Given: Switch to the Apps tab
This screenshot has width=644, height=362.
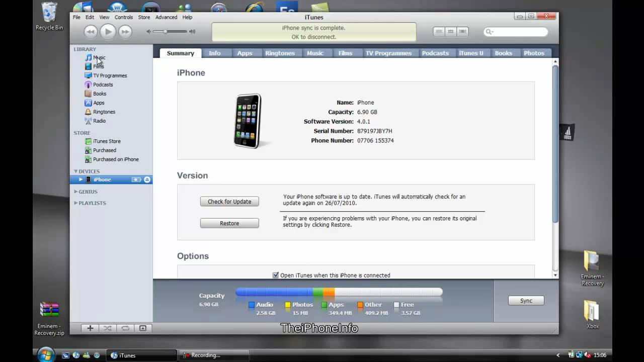Looking at the screenshot, I should 245,53.
